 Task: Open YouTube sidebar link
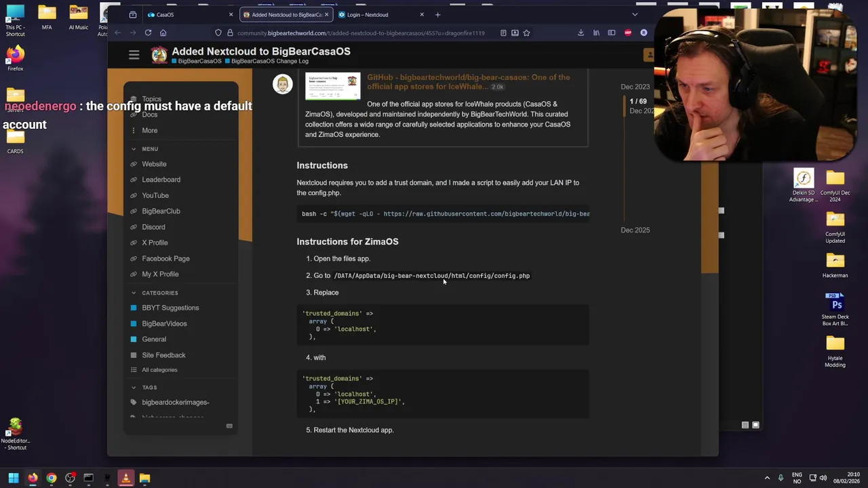point(155,195)
